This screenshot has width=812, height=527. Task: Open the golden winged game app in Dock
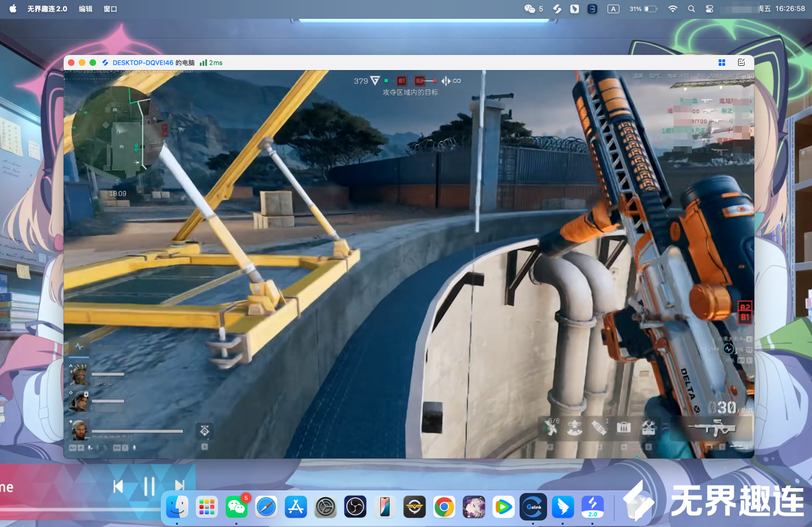pos(414,507)
